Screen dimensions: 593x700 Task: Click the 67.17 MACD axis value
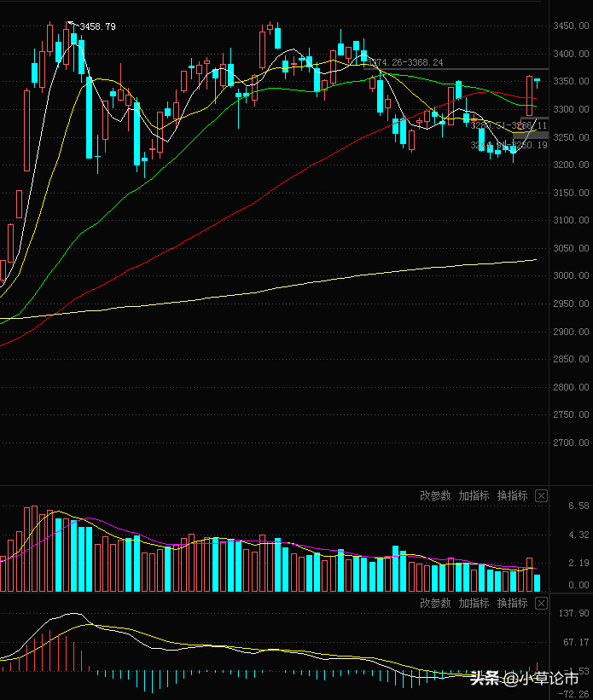click(x=576, y=642)
